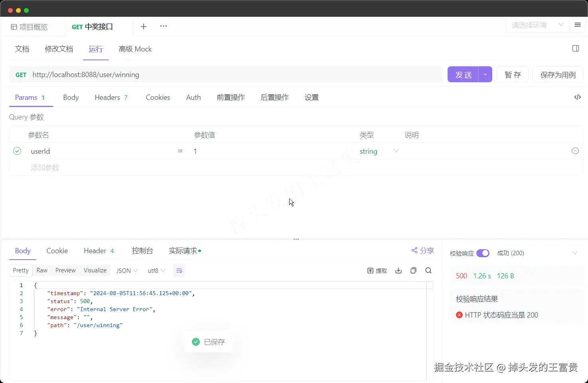Switch to the 修改文档 tab

59,49
